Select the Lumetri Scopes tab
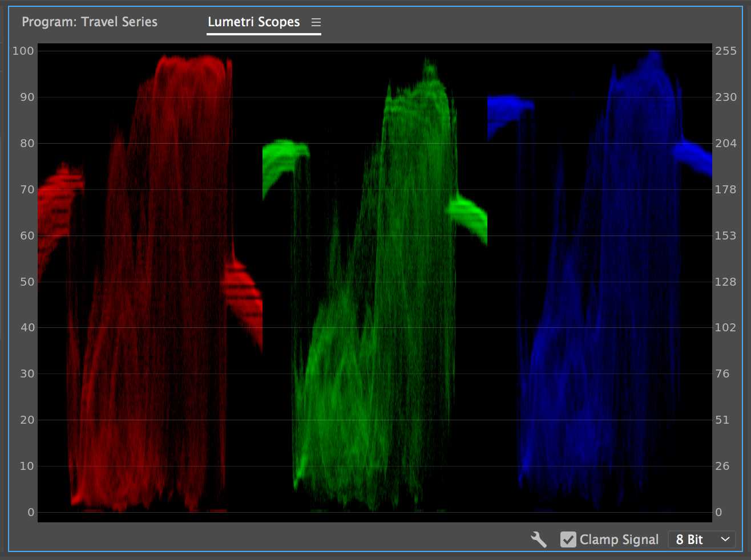This screenshot has width=751, height=560. pos(253,22)
